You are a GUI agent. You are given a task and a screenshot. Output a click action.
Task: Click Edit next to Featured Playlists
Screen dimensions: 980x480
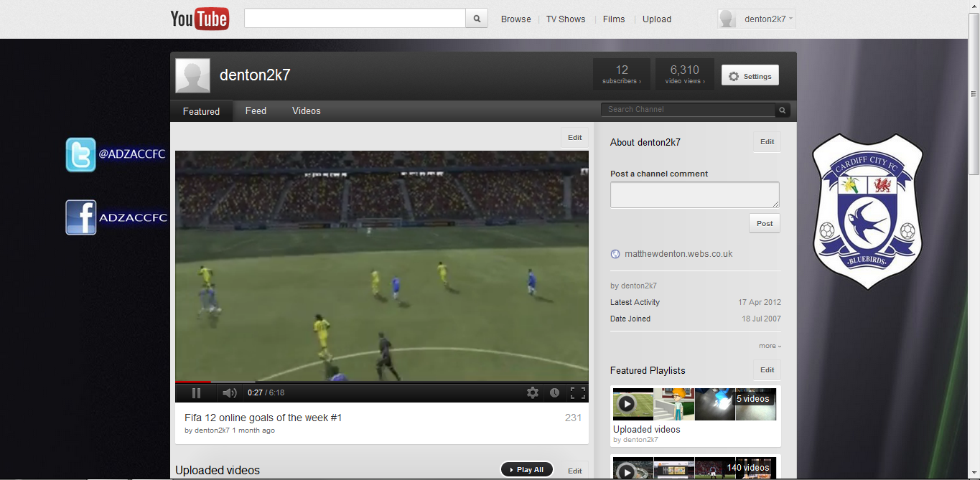[767, 370]
